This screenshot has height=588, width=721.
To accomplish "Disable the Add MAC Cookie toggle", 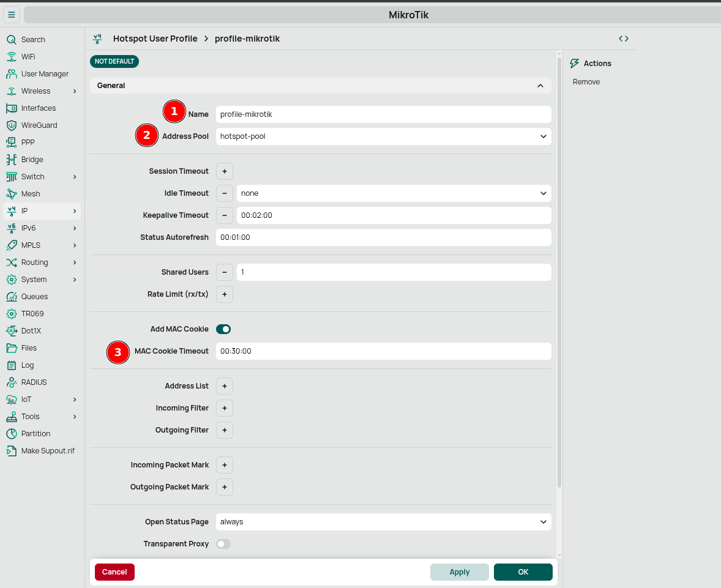I will 223,329.
